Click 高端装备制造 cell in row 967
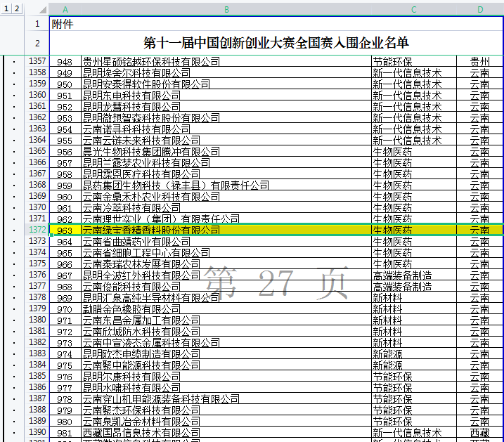This screenshot has width=504, height=442. click(414, 275)
